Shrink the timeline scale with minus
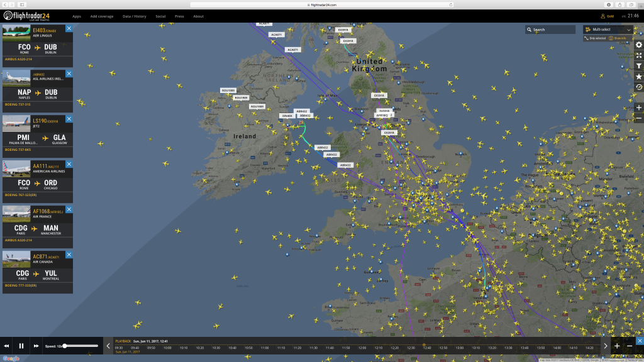644x362 pixels. tap(629, 346)
